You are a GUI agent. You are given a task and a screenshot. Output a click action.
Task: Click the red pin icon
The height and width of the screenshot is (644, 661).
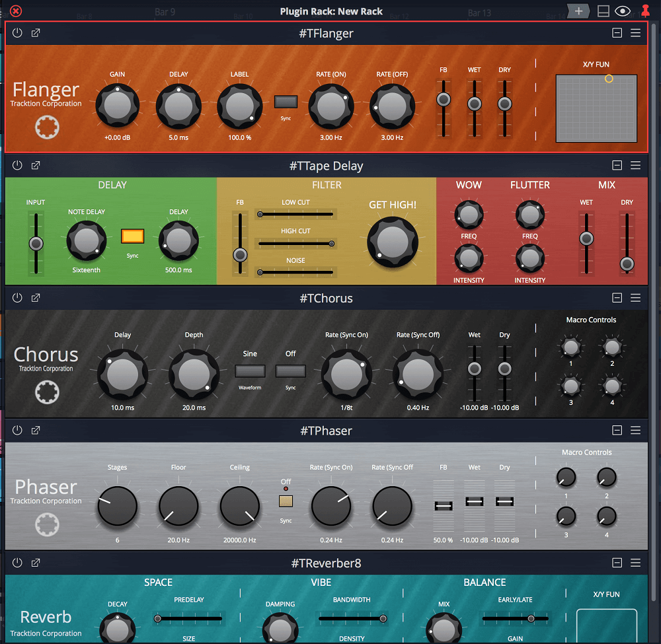[645, 11]
